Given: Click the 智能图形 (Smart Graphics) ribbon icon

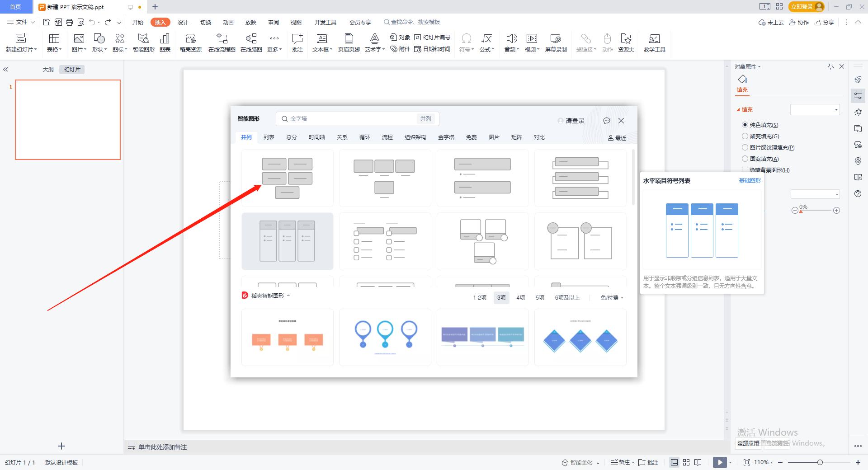Looking at the screenshot, I should (143, 43).
